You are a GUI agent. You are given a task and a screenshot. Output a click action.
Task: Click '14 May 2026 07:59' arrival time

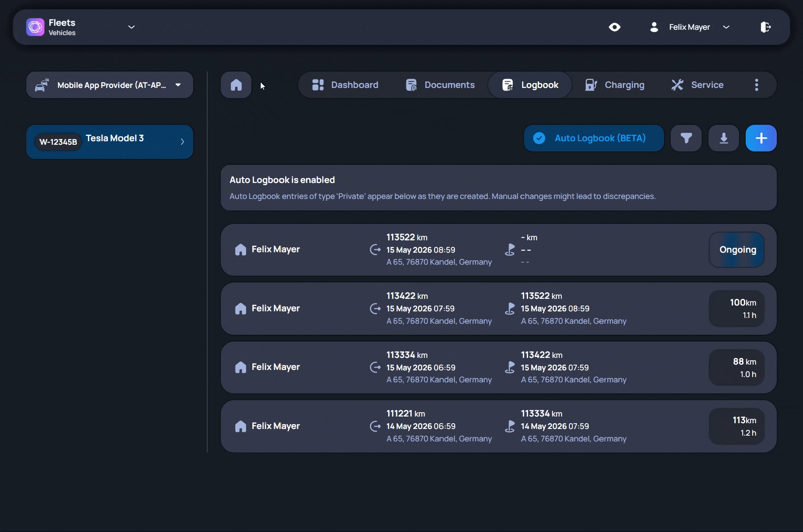point(555,426)
